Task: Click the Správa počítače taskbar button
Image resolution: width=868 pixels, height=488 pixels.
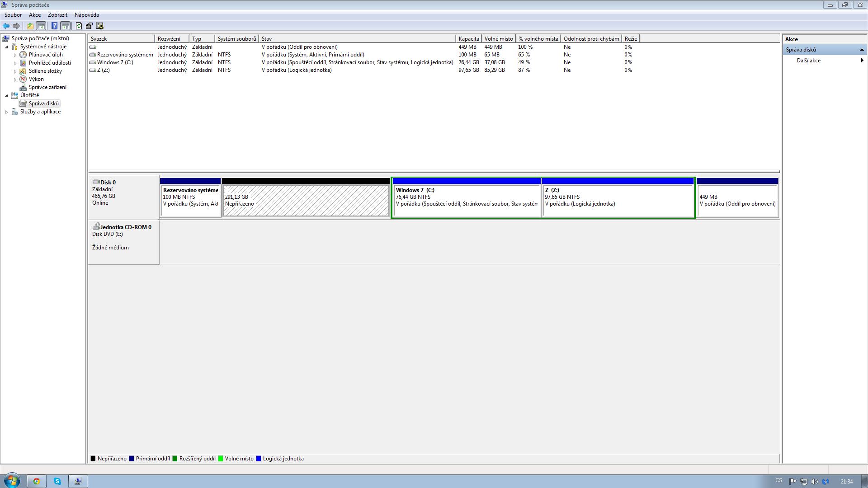Action: [78, 481]
